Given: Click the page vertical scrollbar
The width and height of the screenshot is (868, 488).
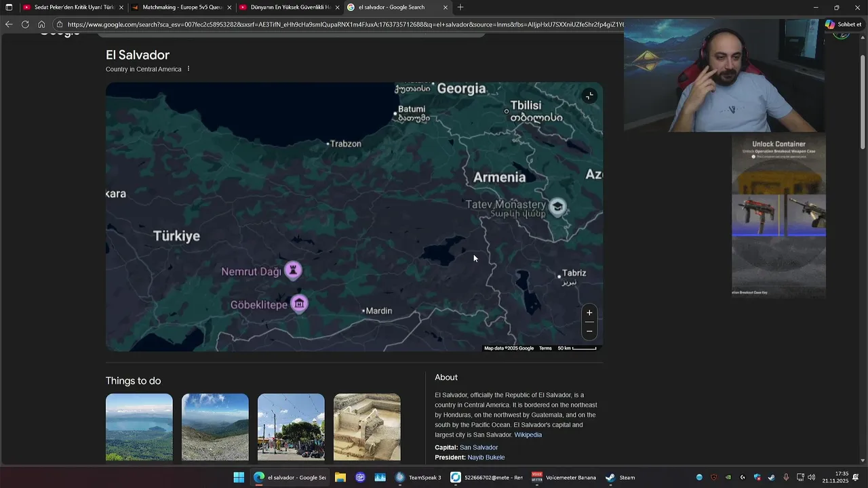Looking at the screenshot, I should pyautogui.click(x=863, y=102).
